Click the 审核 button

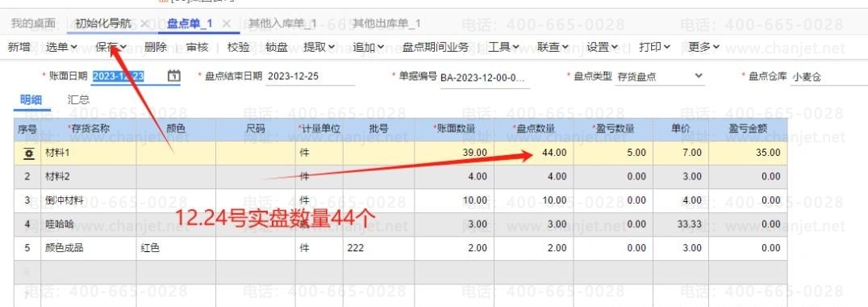[198, 47]
